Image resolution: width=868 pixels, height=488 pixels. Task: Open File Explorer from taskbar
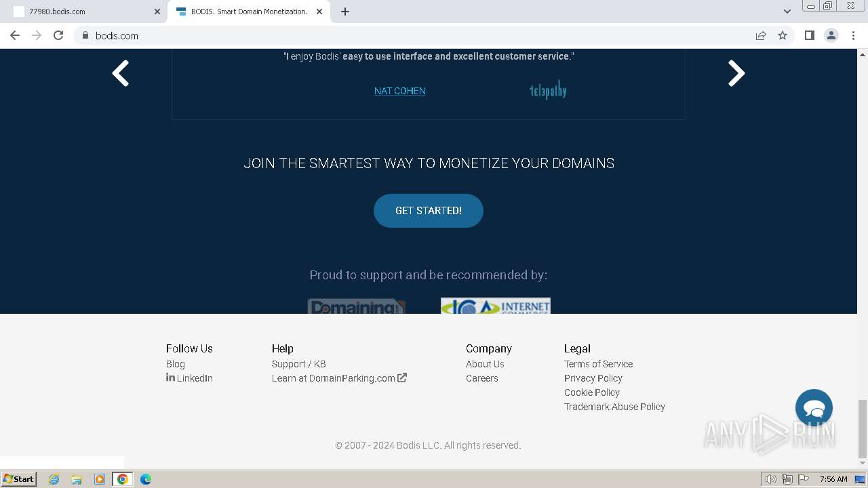click(x=77, y=479)
